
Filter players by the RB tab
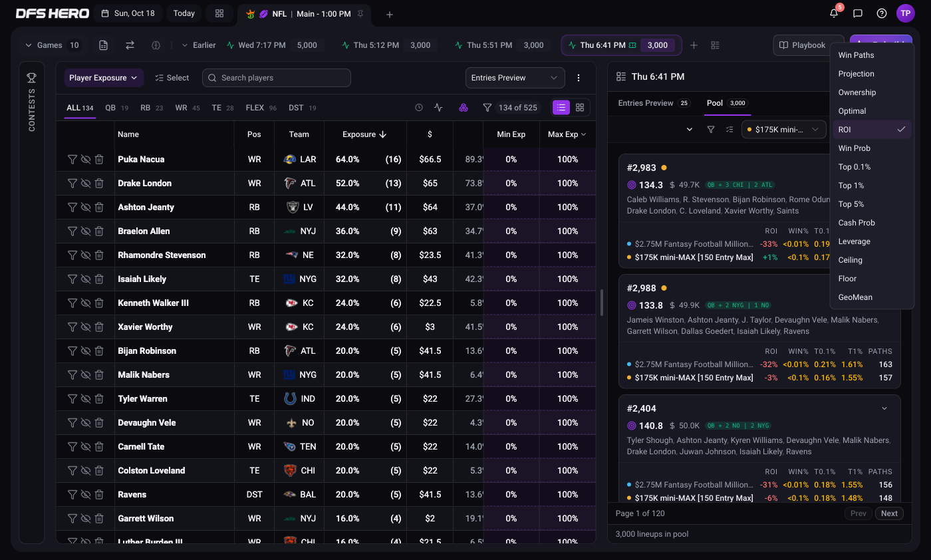pos(152,107)
